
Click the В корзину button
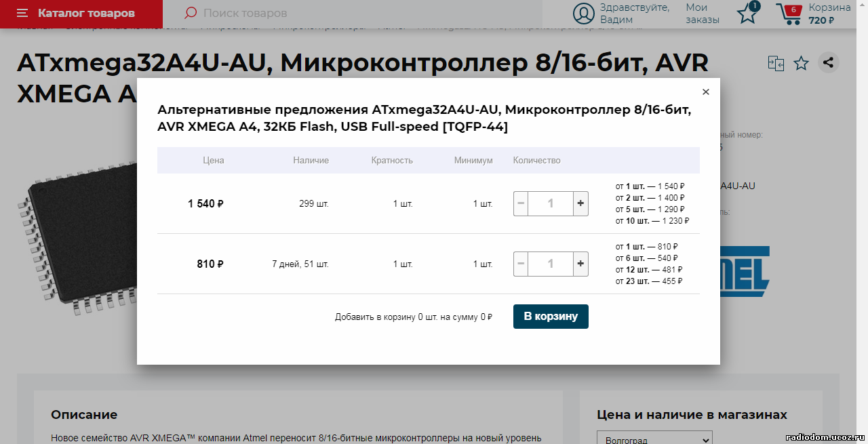[551, 317]
